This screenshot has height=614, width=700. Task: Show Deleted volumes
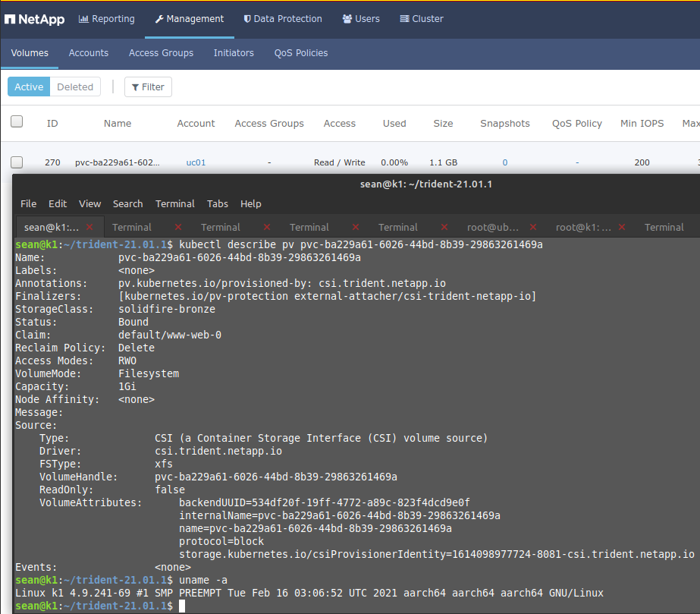[75, 87]
